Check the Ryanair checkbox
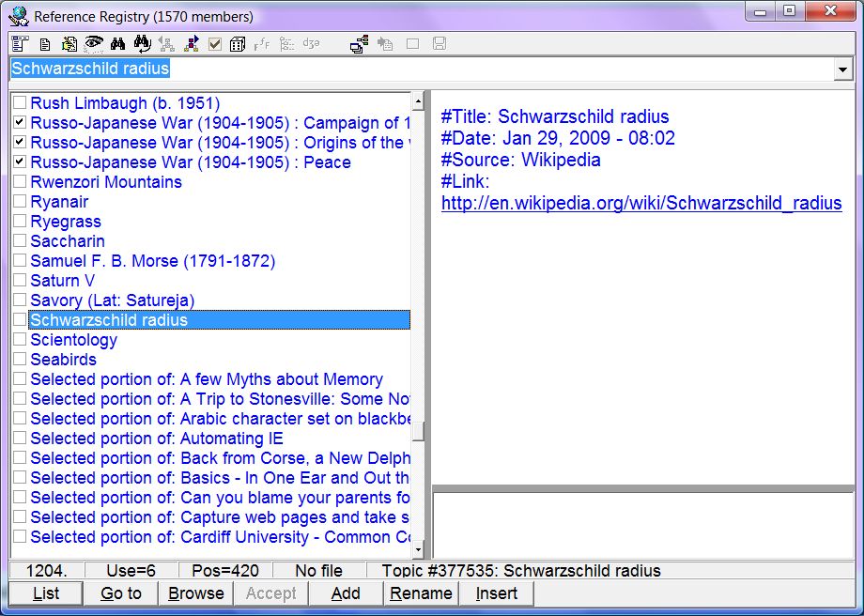The image size is (864, 616). coord(20,202)
